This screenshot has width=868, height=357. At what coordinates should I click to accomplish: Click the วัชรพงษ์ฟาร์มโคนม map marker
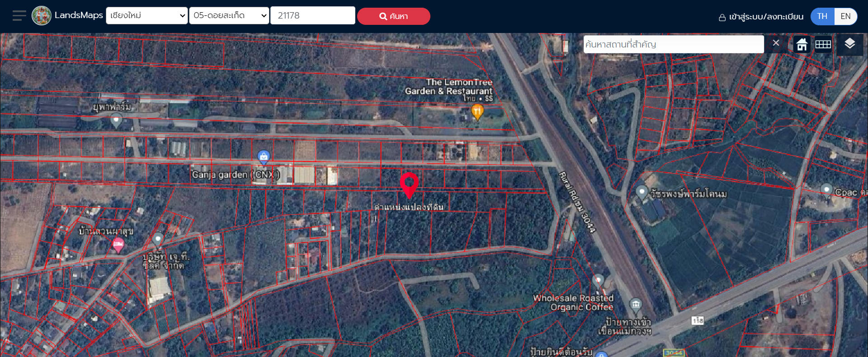point(642,192)
